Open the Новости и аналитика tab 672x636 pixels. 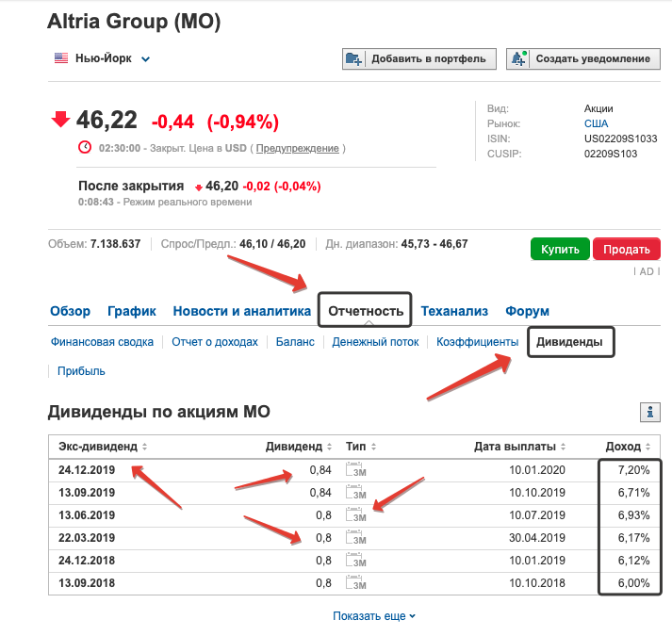coord(241,311)
